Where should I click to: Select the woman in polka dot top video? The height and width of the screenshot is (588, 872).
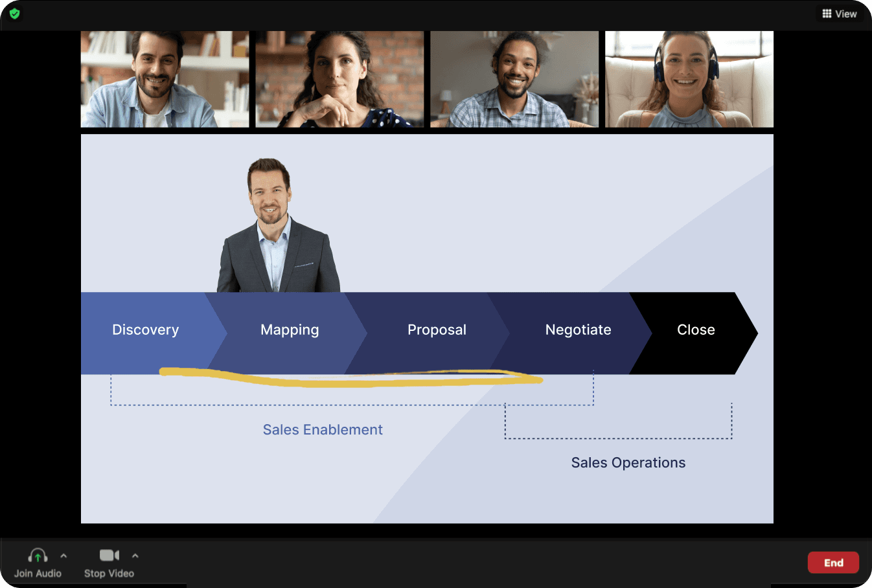[339, 79]
